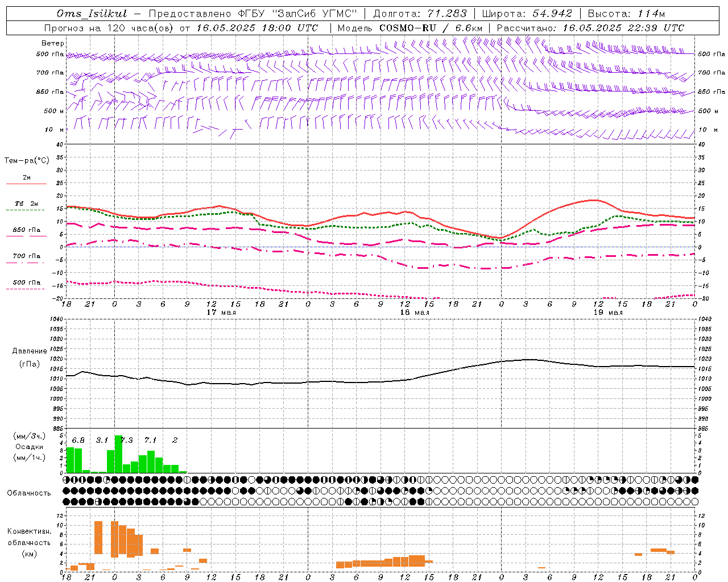The height and width of the screenshot is (582, 728).
Task: Click the 'Давление' pressure panel label
Action: tap(30, 351)
